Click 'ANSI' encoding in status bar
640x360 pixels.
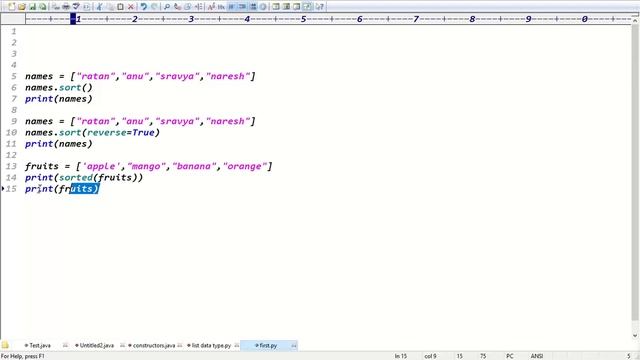point(537,356)
